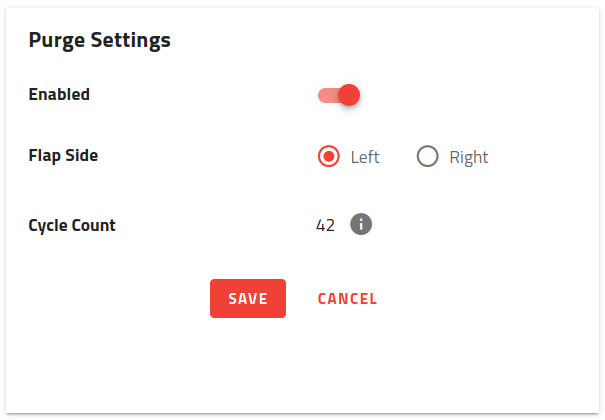Click the info icon beside Cycle Count

361,225
